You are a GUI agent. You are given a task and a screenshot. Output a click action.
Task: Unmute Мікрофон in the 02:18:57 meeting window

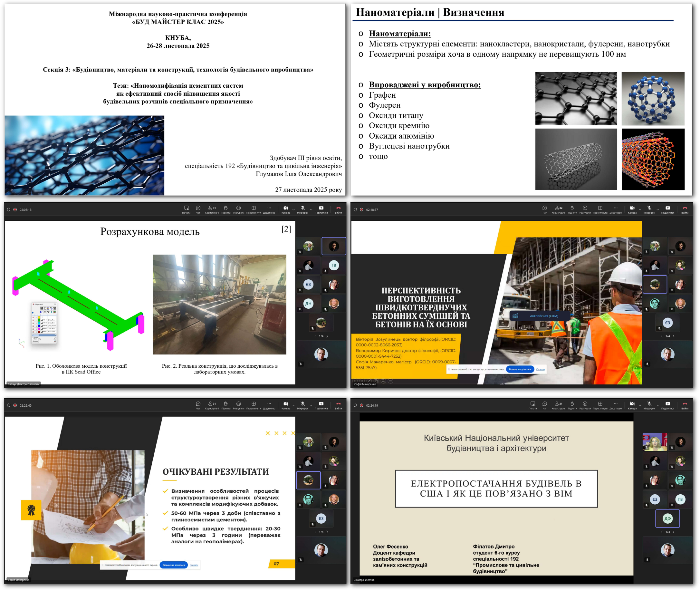point(649,209)
